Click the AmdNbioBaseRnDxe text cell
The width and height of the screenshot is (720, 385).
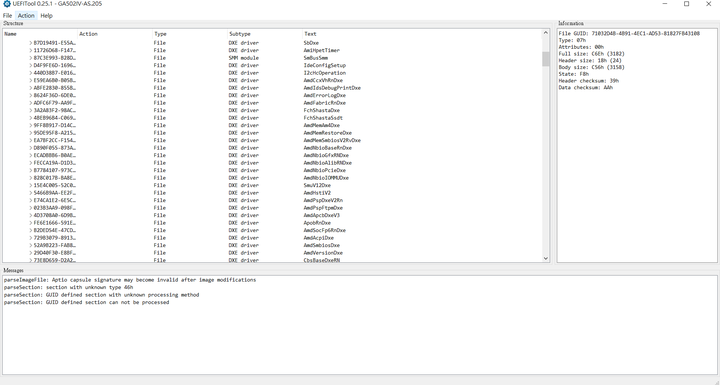click(327, 148)
